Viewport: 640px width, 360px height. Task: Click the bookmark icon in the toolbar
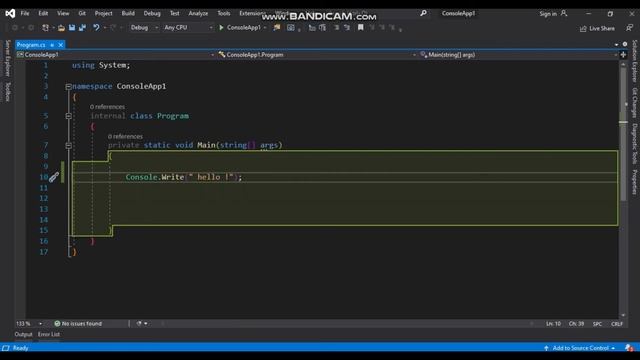click(x=360, y=27)
